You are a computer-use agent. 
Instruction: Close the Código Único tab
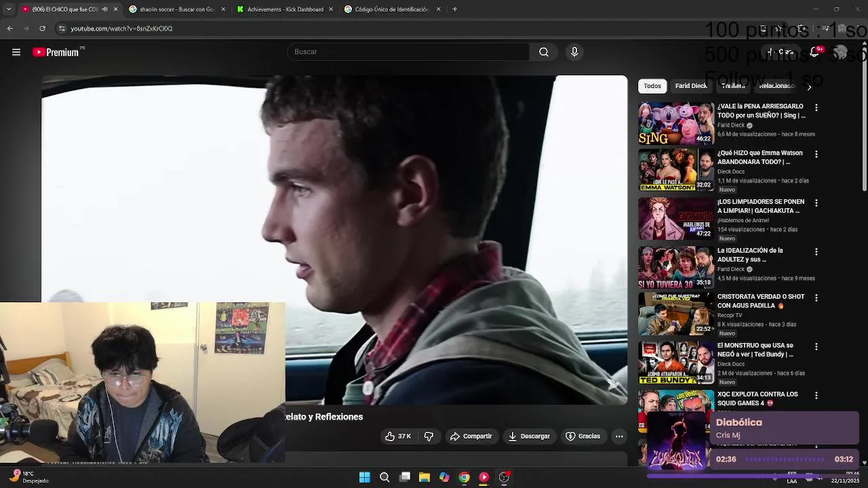438,9
